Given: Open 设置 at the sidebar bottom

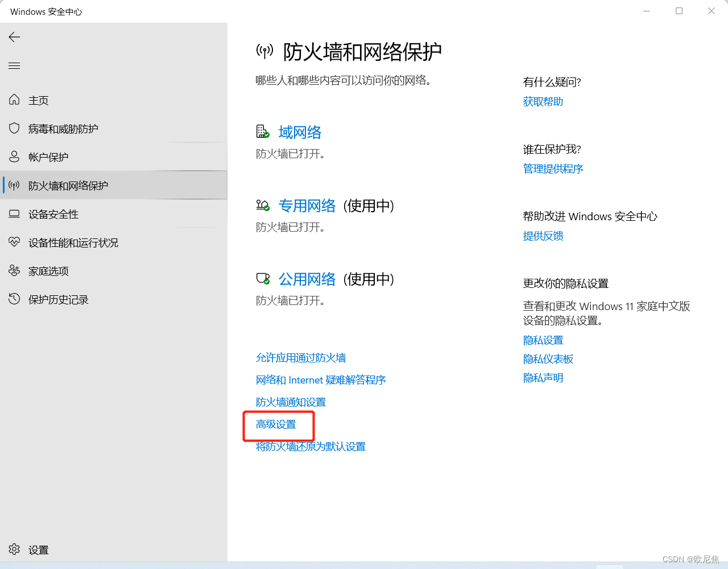Looking at the screenshot, I should pos(114,550).
